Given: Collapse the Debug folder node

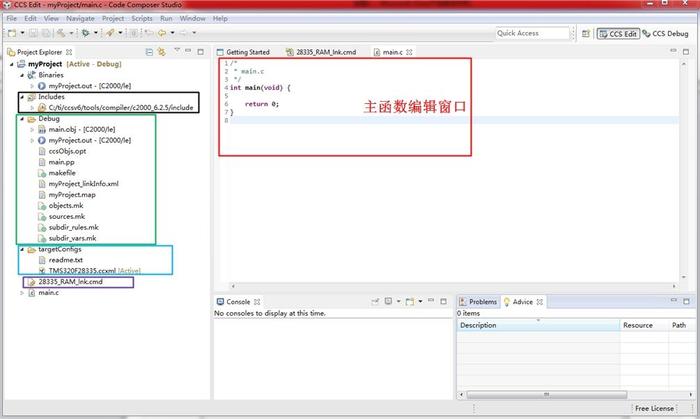Looking at the screenshot, I should point(22,119).
